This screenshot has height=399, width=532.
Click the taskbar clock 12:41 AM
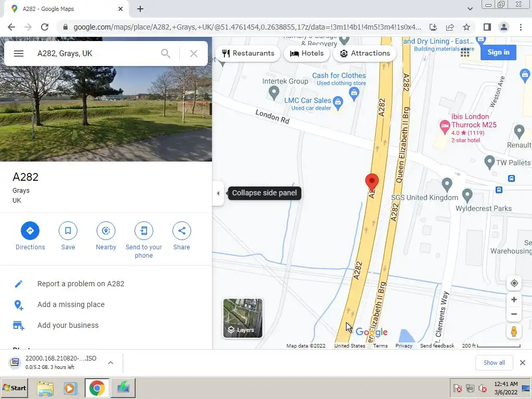coord(506,384)
